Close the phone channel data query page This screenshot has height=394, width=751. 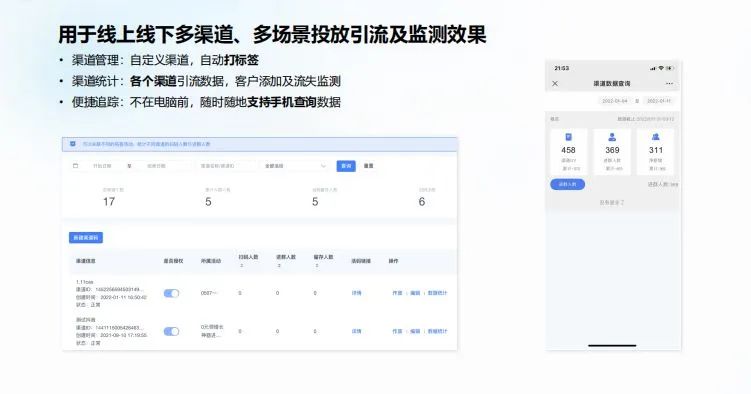(x=555, y=83)
